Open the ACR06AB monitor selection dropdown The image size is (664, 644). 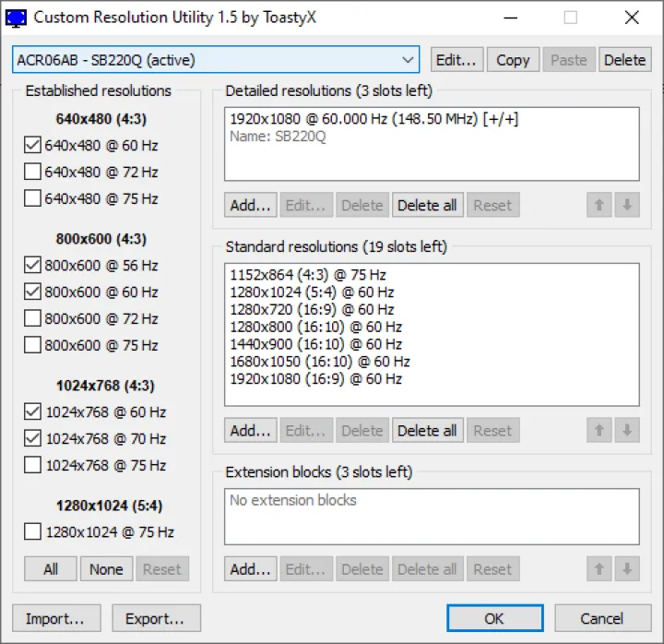(216, 60)
